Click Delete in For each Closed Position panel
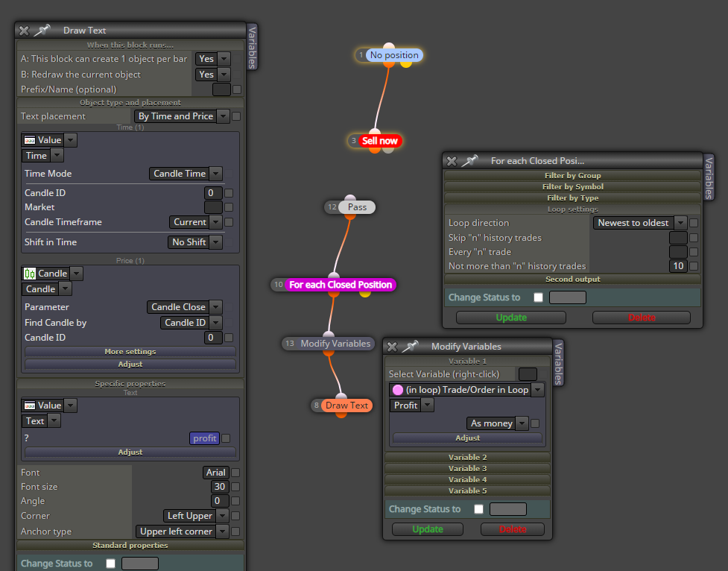Viewport: 728px width, 571px height. click(x=641, y=318)
